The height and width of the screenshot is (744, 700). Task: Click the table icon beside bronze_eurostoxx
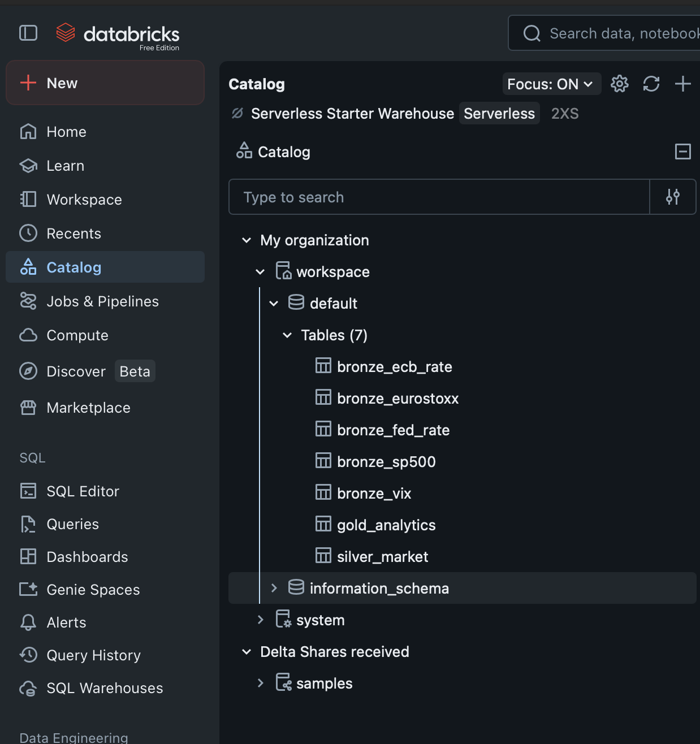coord(323,397)
